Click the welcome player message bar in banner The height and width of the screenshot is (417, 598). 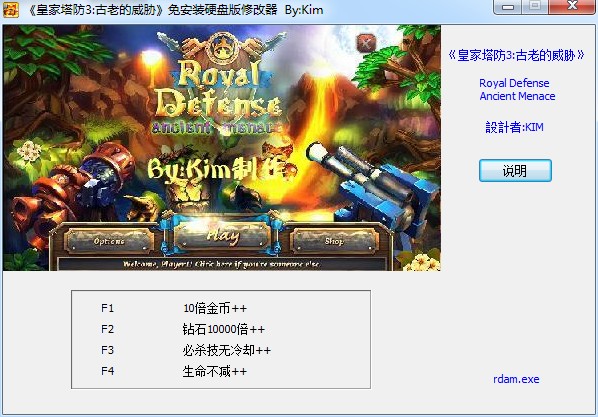click(x=222, y=264)
